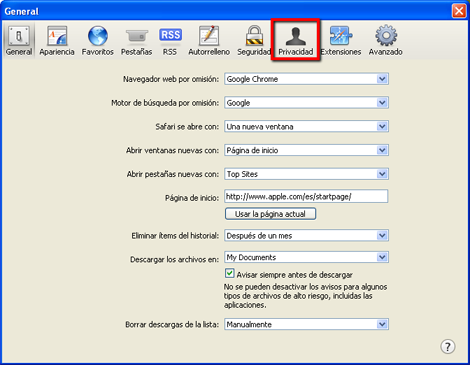
Task: Open the General preferences pane icon
Action: (19, 40)
